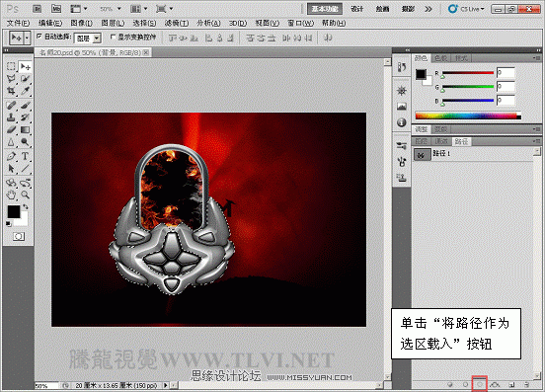Load path as selection button
Screen dimensions: 545x392
(480, 384)
